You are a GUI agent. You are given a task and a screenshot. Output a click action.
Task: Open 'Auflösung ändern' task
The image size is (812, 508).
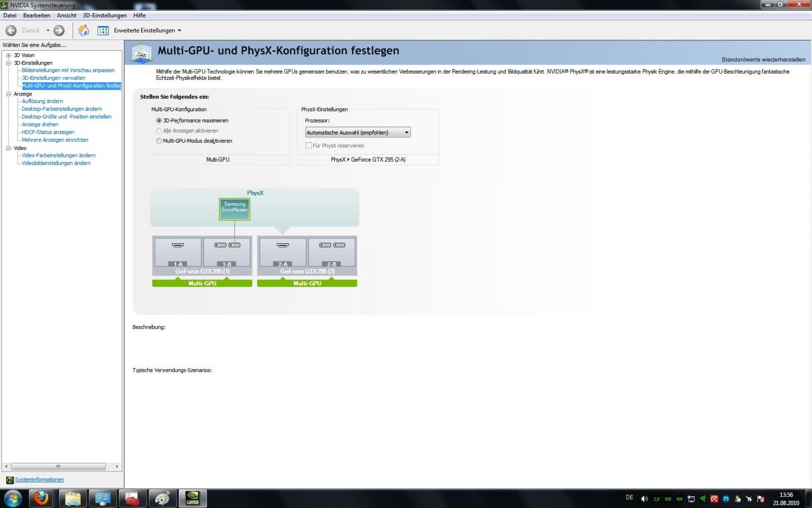pos(43,101)
